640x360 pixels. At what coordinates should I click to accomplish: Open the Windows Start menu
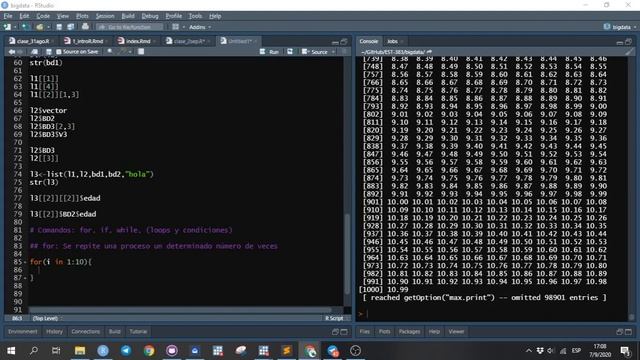pyautogui.click(x=11, y=350)
